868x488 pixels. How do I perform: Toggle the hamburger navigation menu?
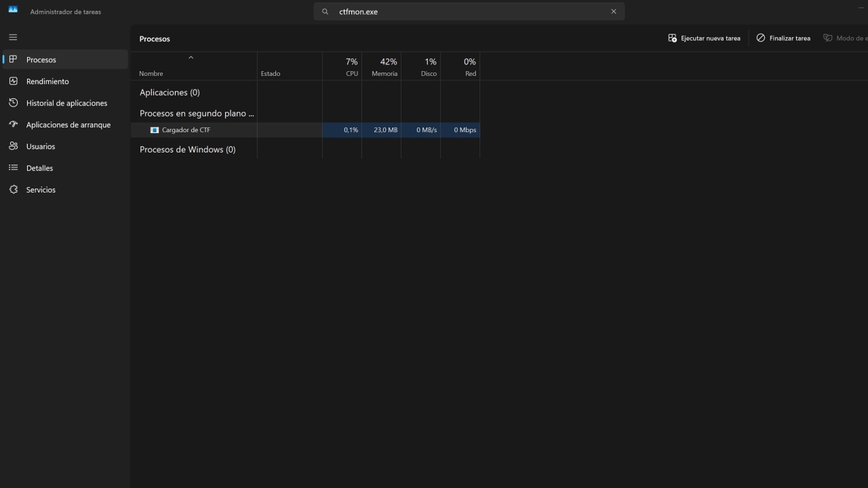(13, 37)
